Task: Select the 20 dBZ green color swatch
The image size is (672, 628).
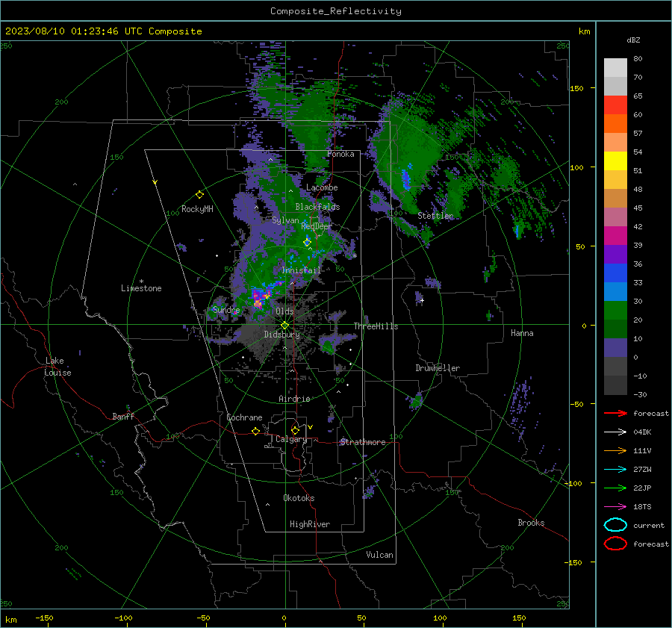Action: 615,310
